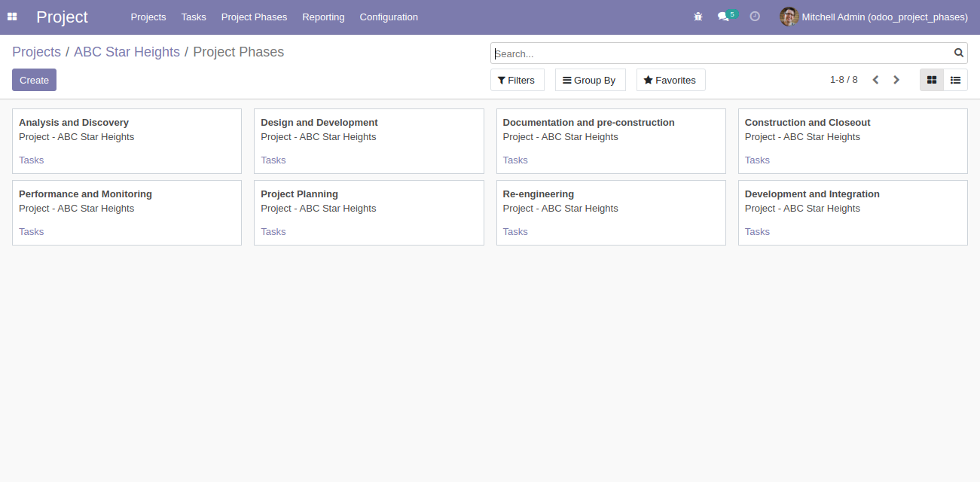Open the conversations message icon
The height and width of the screenshot is (482, 980).
(x=723, y=17)
